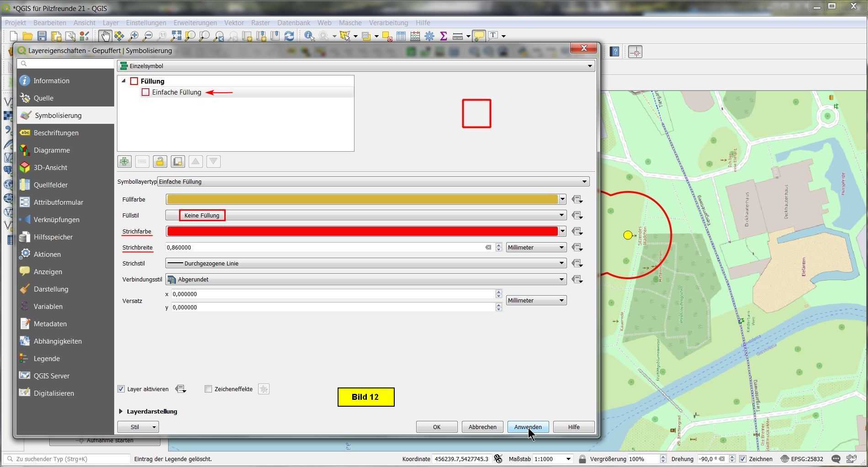
Task: Click the Anwenden button
Action: (528, 427)
